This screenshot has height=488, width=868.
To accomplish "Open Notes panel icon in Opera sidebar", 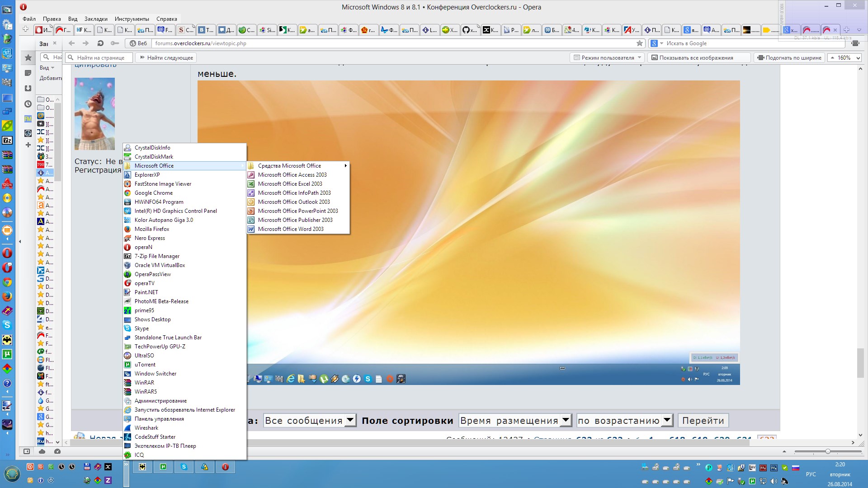I will (x=28, y=73).
